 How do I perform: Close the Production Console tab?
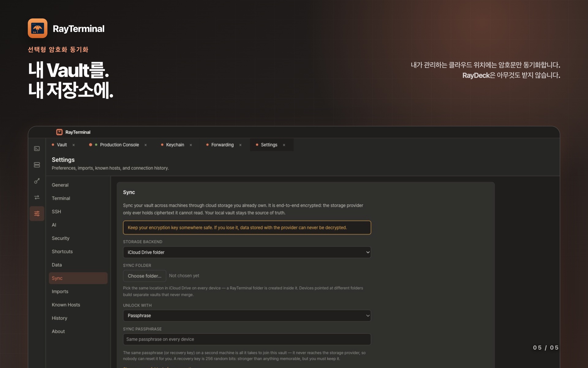[x=145, y=145]
